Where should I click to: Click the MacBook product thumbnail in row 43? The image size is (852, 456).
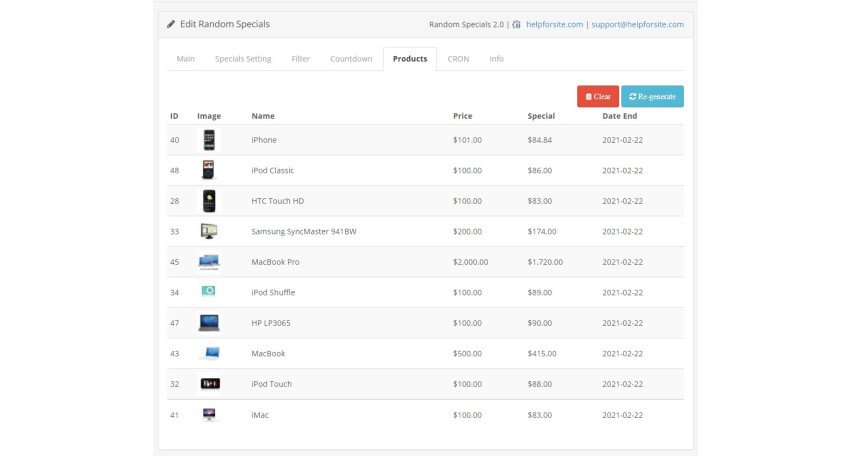tap(211, 353)
